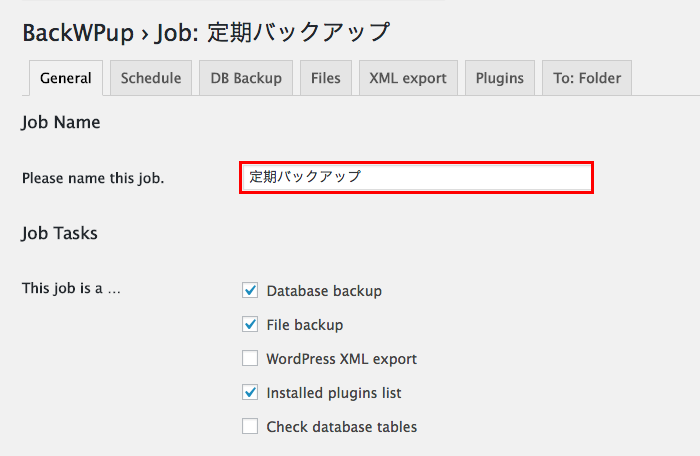Open the DB Backup tab
The height and width of the screenshot is (456, 700).
tap(246, 78)
